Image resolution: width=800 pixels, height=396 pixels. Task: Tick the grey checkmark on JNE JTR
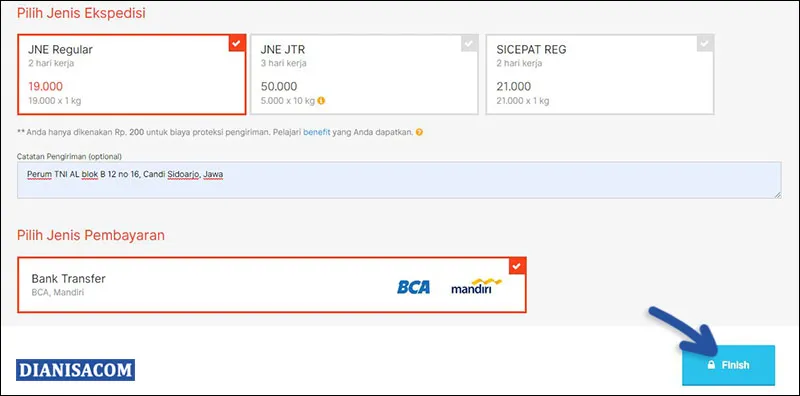point(469,44)
